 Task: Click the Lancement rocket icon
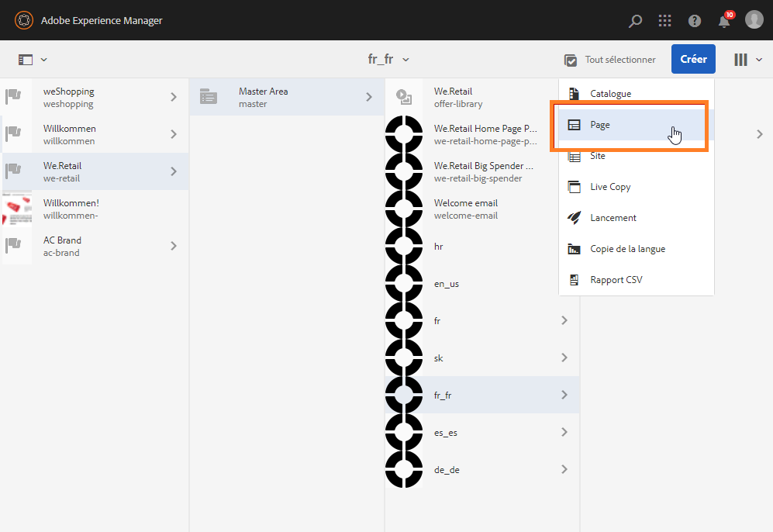[574, 218]
